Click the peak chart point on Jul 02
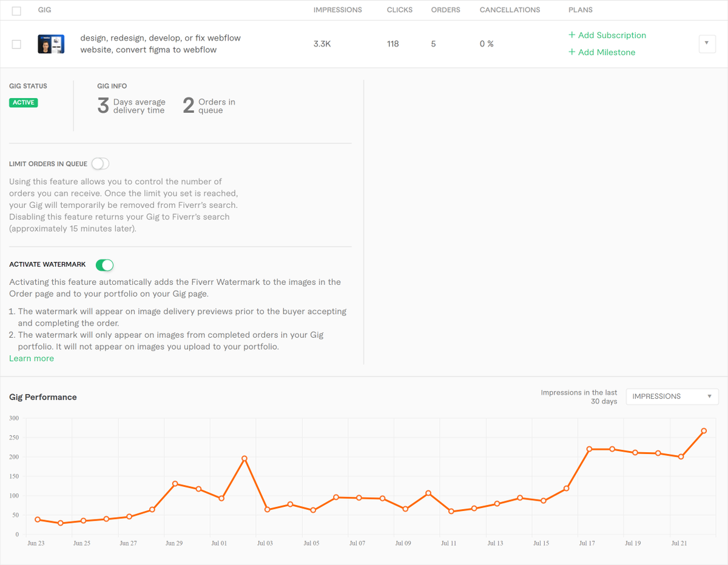This screenshot has width=728, height=565. pyautogui.click(x=244, y=458)
